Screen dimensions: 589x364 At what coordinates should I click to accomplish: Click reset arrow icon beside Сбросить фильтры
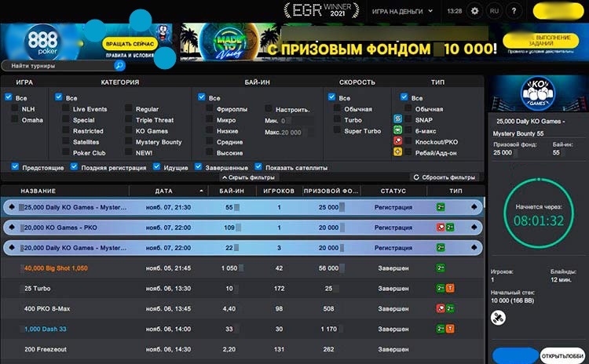click(416, 177)
